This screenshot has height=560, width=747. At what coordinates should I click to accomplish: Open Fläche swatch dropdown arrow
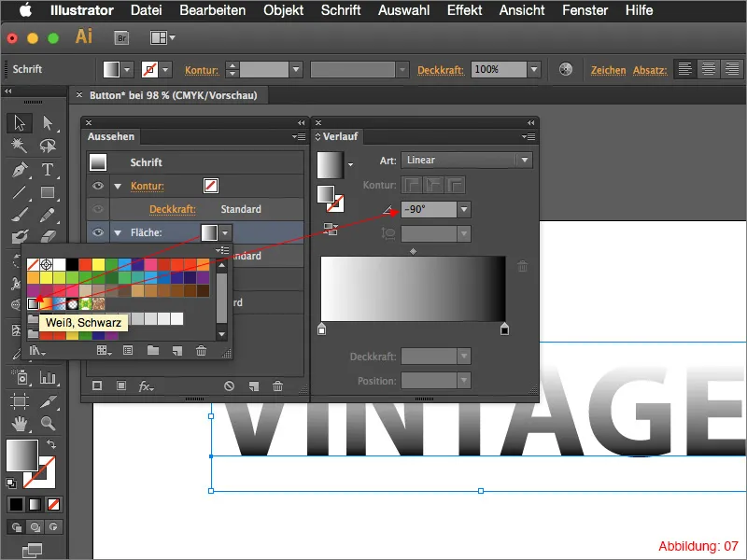coord(225,232)
